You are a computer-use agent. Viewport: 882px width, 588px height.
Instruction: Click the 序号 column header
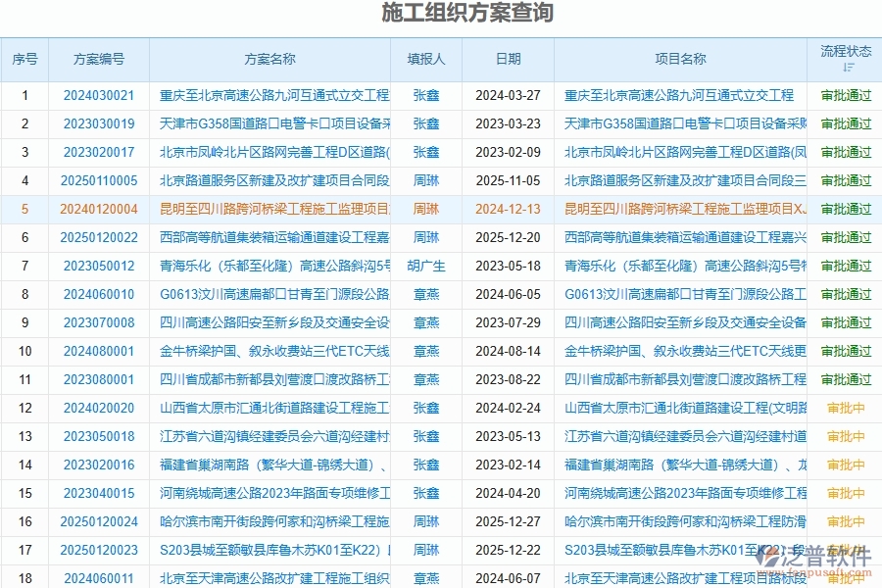pyautogui.click(x=24, y=59)
